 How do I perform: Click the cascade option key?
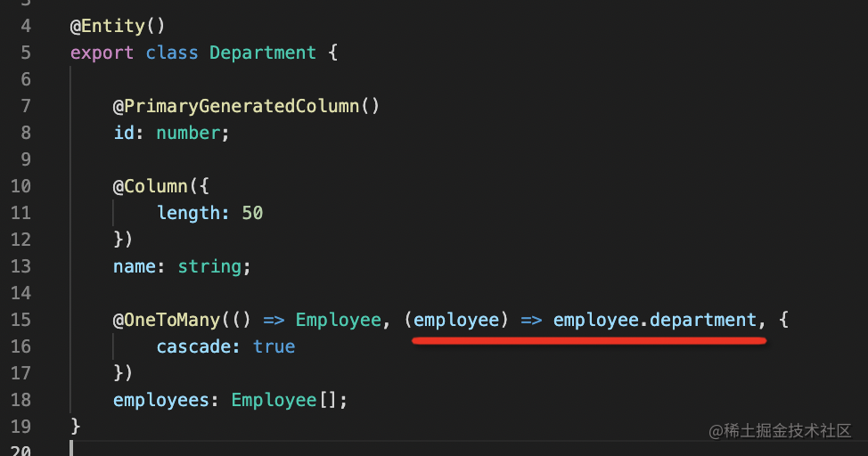pyautogui.click(x=194, y=346)
